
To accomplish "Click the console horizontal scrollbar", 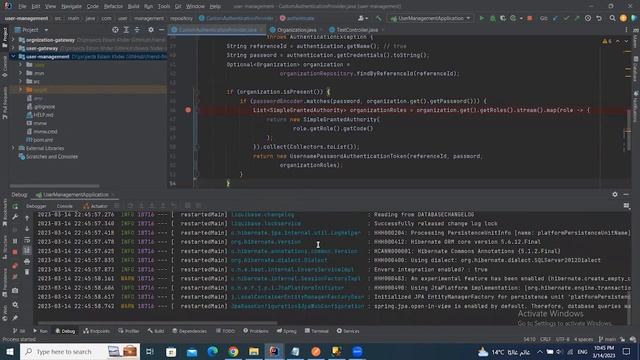I will 157,323.
